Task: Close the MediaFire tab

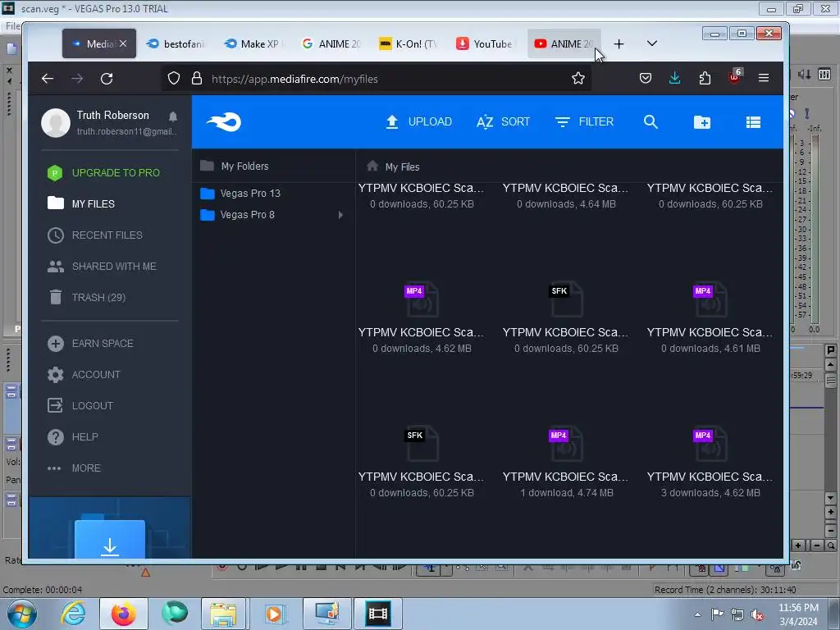Action: coord(123,44)
